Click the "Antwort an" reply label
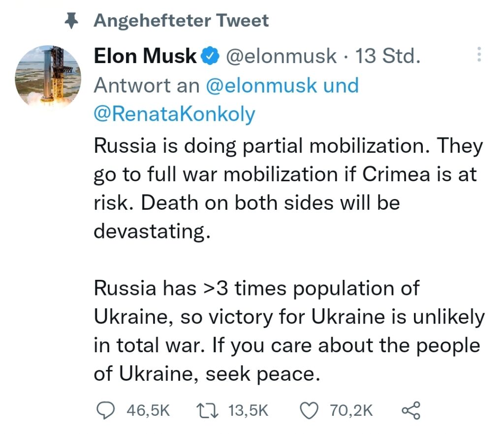504x434 pixels. (146, 85)
